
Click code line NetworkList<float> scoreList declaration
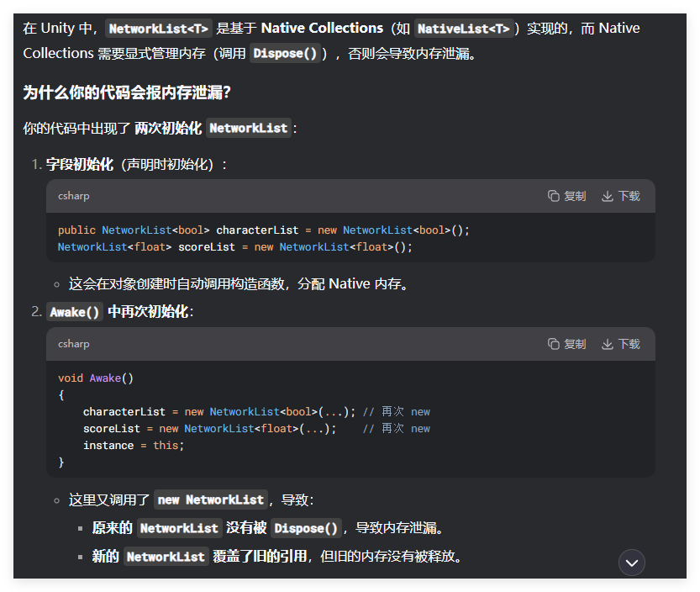click(234, 247)
